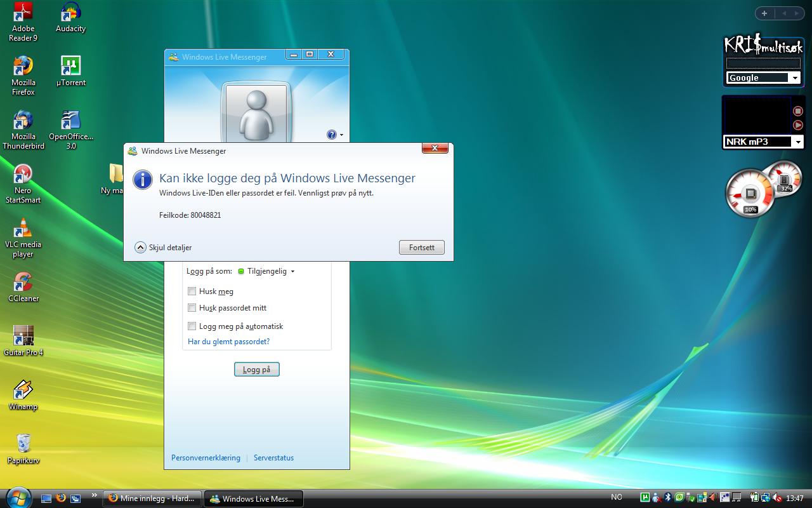Open Mozilla Firefox desktop shortcut
812x508 pixels.
(23, 76)
